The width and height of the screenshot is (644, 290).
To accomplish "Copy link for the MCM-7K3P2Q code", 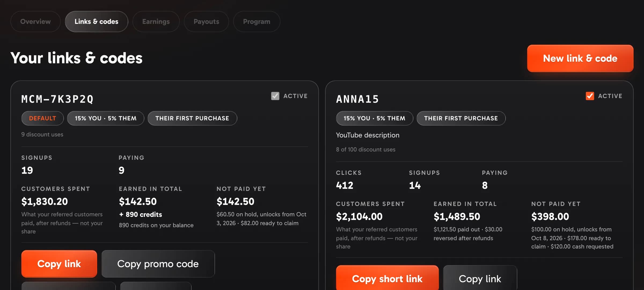I will tap(59, 264).
